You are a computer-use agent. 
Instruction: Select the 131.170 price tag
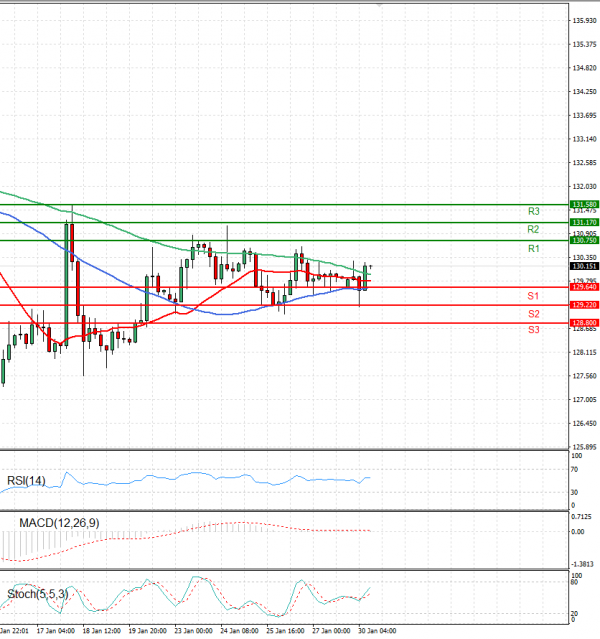pos(585,222)
